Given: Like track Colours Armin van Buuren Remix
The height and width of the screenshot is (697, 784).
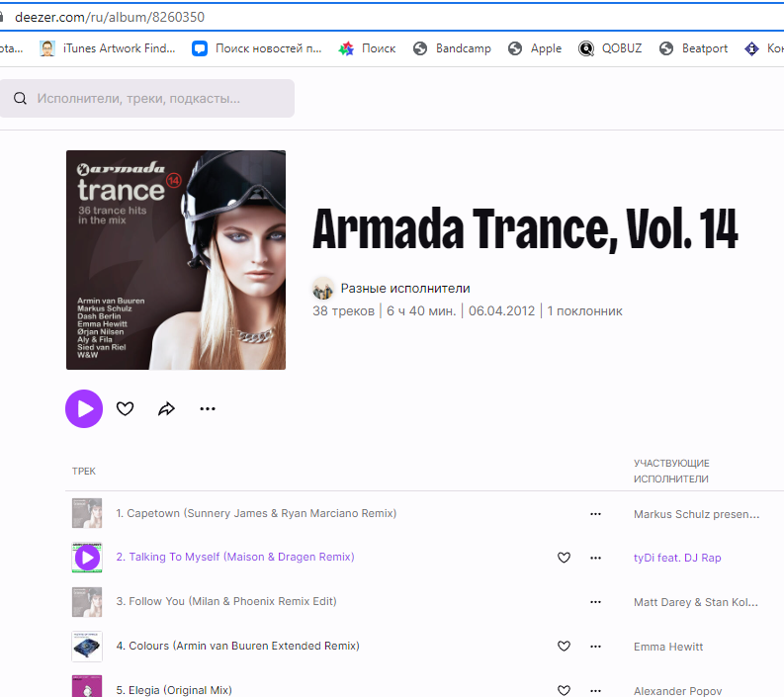Looking at the screenshot, I should click(x=564, y=646).
